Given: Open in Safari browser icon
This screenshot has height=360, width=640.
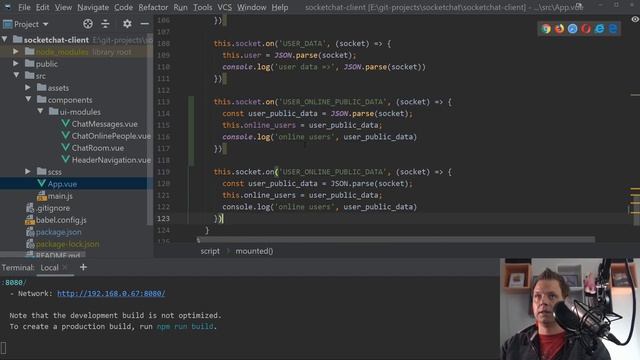Looking at the screenshot, I should click(x=573, y=29).
